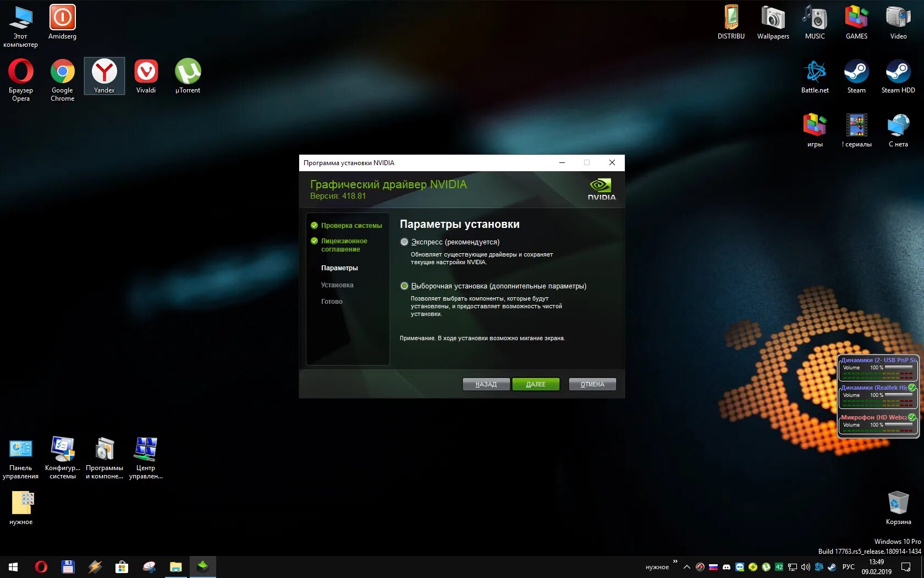
Task: Open the MUSIC desktop folder
Action: point(815,23)
